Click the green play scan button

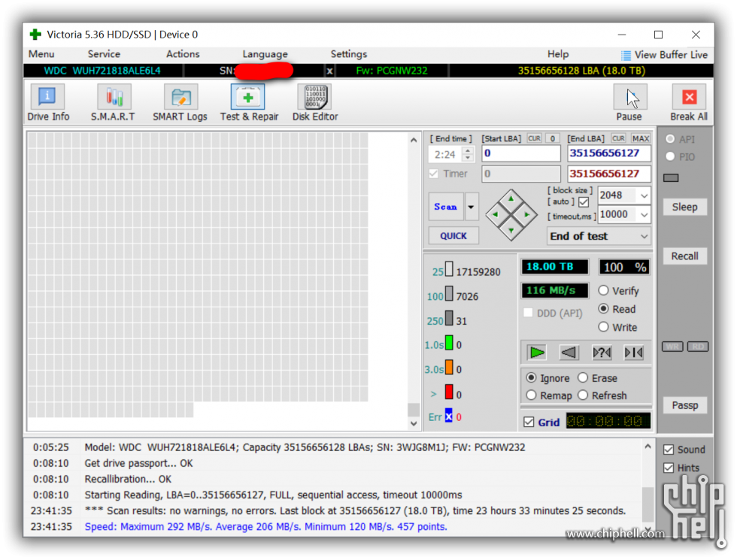[x=537, y=353]
